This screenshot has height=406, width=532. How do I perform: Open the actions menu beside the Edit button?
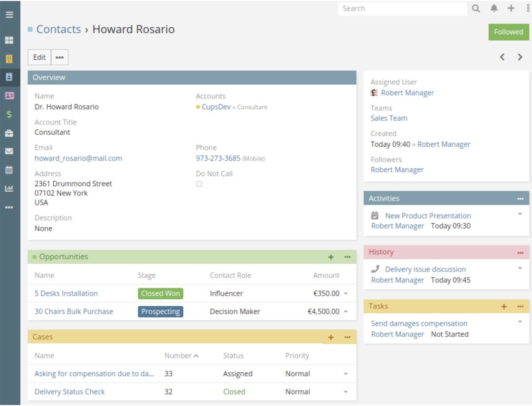[59, 57]
